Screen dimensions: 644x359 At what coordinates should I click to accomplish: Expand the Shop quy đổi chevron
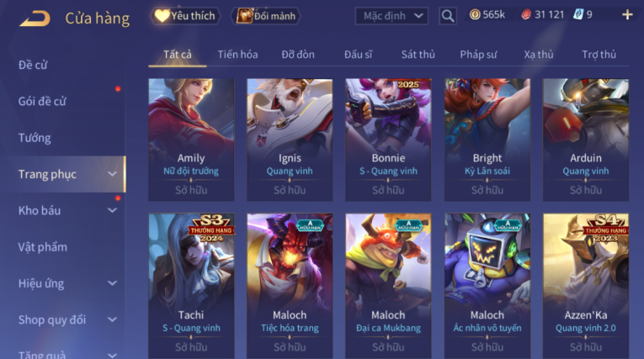[x=112, y=319]
